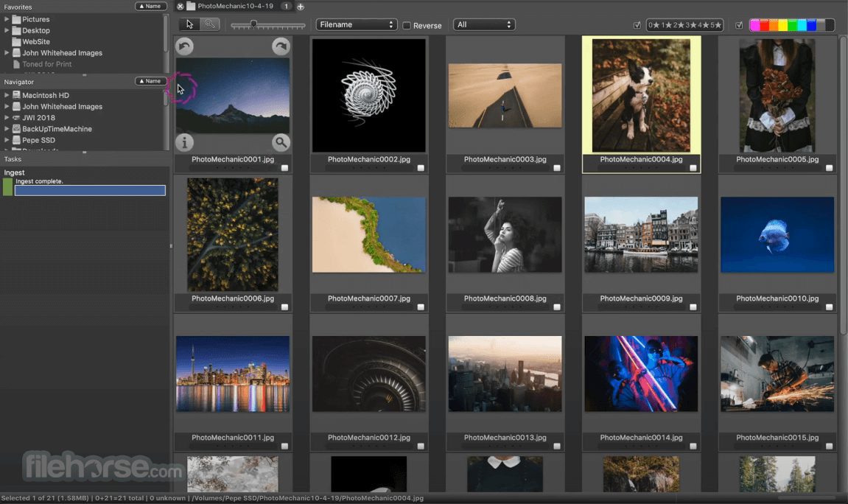This screenshot has height=504, width=848.
Task: Rotate PhotoMechanic0001 clockwise
Action: click(280, 46)
